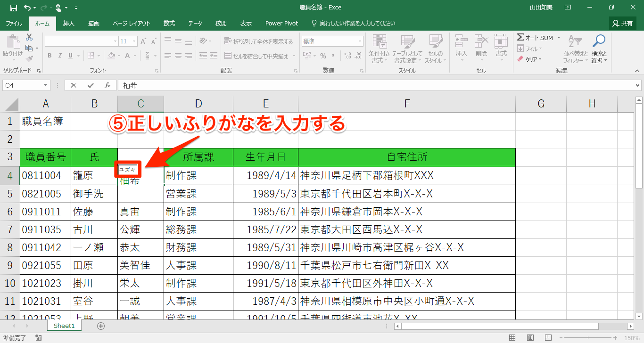Open the Clipboard dialog launcher
This screenshot has width=644, height=343.
[x=39, y=71]
